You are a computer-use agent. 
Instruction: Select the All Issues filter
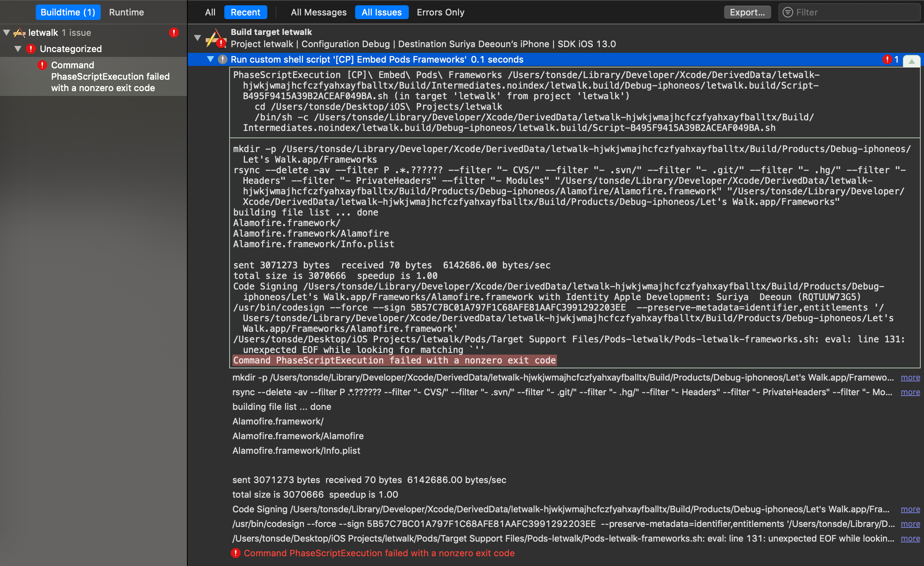point(382,12)
